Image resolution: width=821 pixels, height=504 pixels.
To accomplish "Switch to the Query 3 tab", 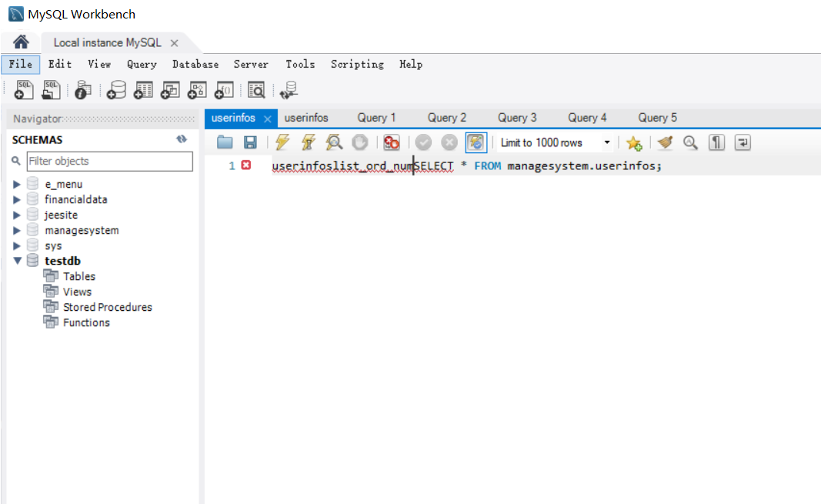I will [517, 118].
